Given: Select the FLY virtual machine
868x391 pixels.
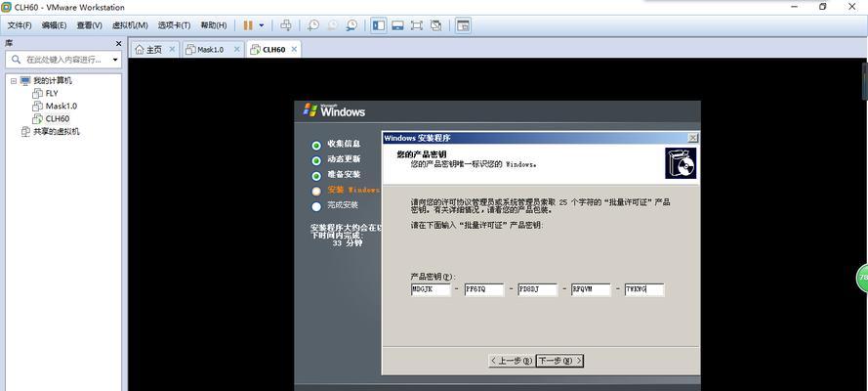Looking at the screenshot, I should click(52, 93).
